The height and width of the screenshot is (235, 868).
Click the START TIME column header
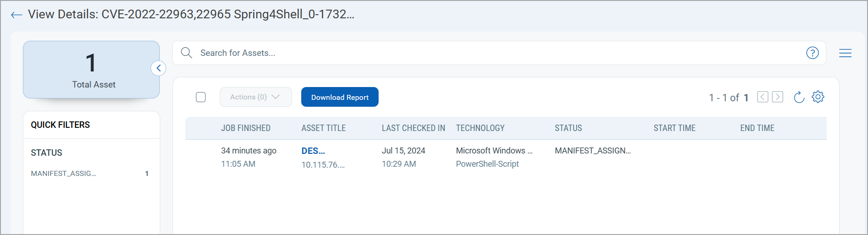point(674,128)
